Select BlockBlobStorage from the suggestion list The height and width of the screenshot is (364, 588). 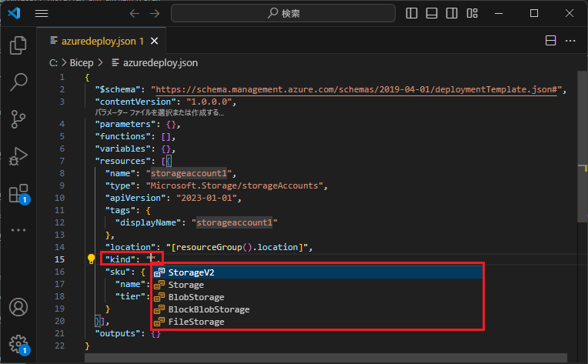click(x=318, y=309)
